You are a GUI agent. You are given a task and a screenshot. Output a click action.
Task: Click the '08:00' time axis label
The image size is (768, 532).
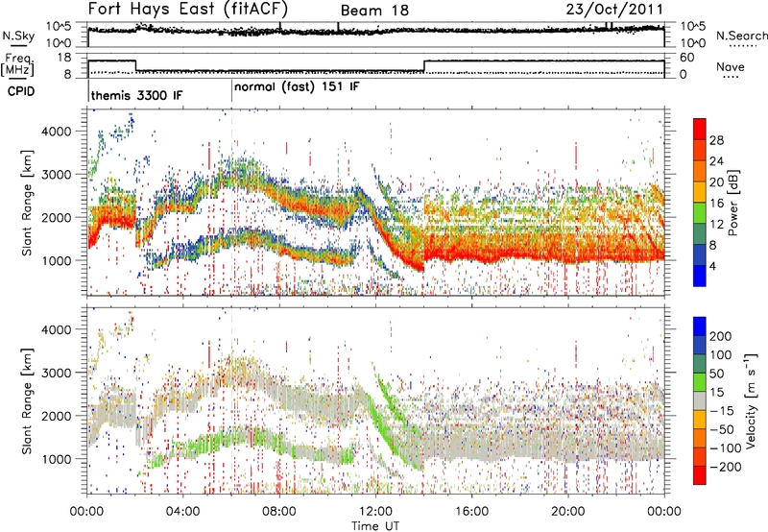279,512
